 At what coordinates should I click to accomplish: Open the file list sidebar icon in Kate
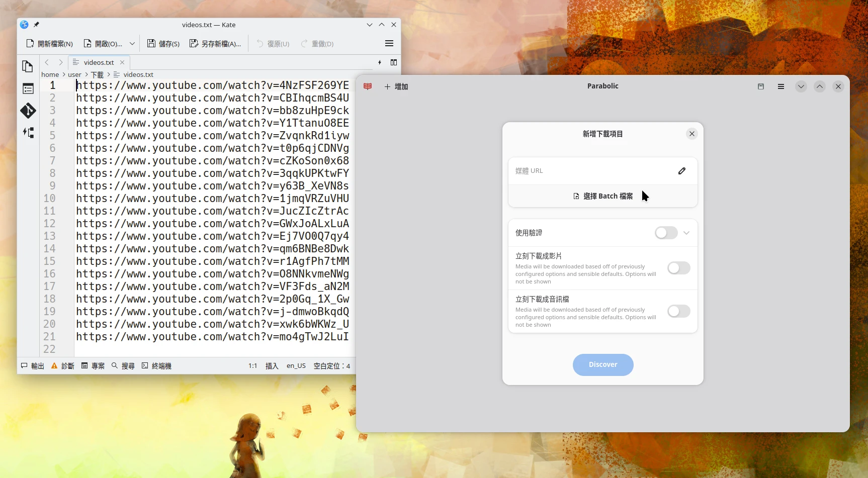pos(28,89)
